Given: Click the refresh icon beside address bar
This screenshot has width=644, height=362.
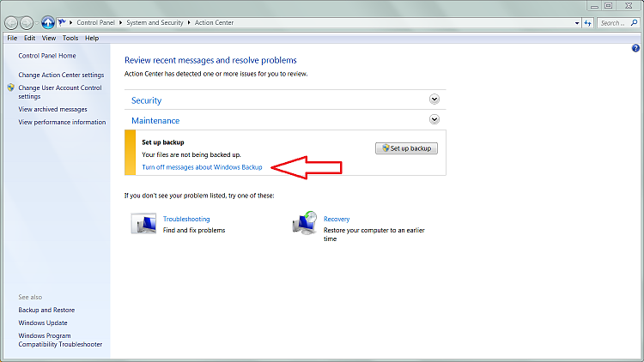Looking at the screenshot, I should pos(587,23).
